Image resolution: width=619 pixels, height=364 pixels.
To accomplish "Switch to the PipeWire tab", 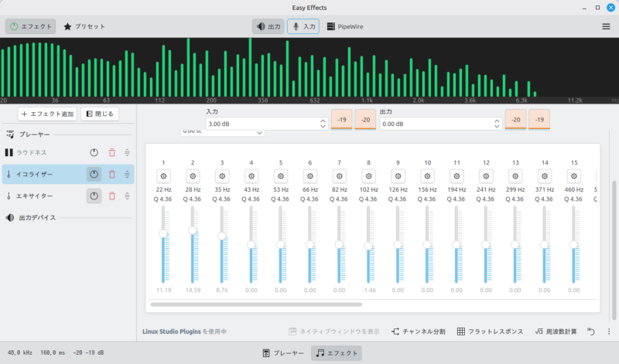I will point(345,26).
